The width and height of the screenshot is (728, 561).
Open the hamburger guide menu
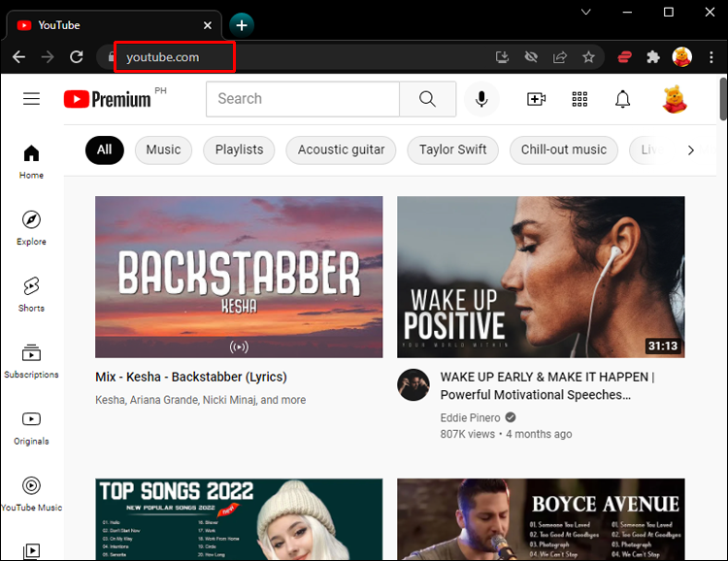(32, 99)
